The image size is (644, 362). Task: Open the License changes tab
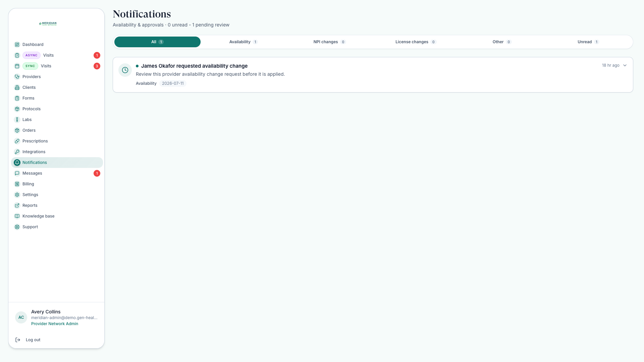416,42
